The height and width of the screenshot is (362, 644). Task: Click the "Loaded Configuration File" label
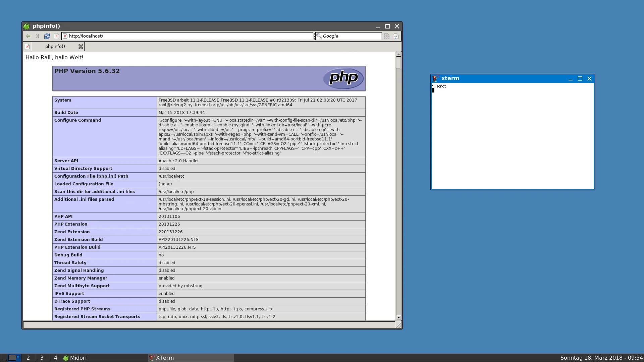tap(84, 184)
